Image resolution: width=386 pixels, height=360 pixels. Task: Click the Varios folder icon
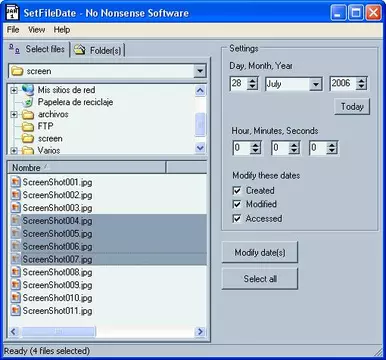point(28,150)
